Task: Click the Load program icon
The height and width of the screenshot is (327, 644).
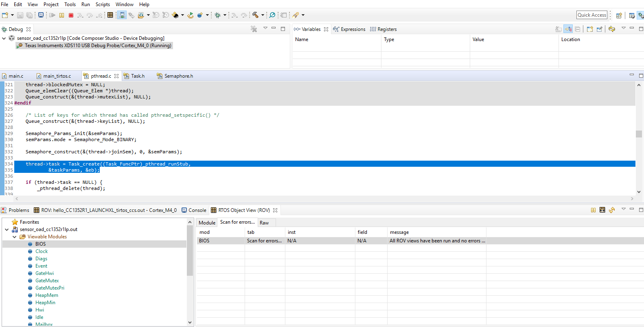Action: [x=141, y=15]
